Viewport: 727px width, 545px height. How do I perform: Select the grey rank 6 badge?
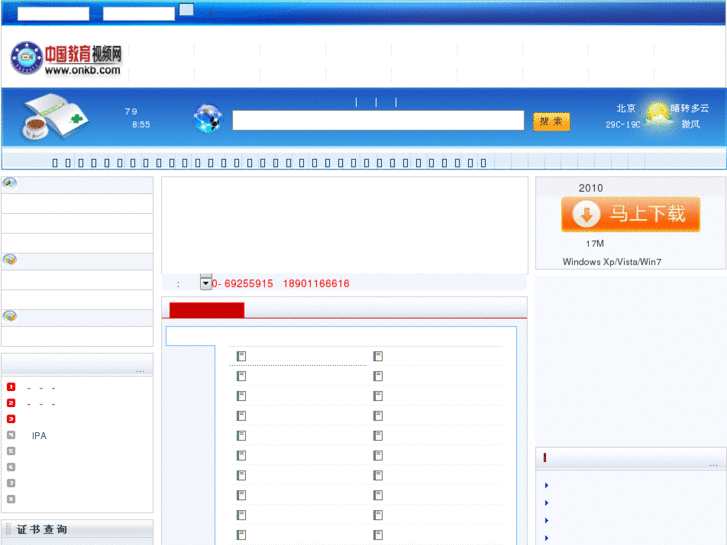11,467
